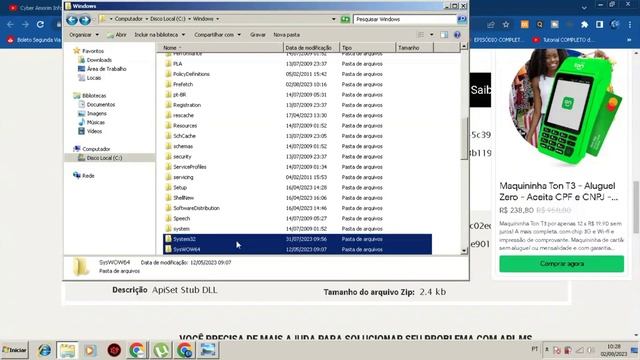Click the file list scroll up arrow
Viewport: 640px width, 360px height.
tap(464, 47)
